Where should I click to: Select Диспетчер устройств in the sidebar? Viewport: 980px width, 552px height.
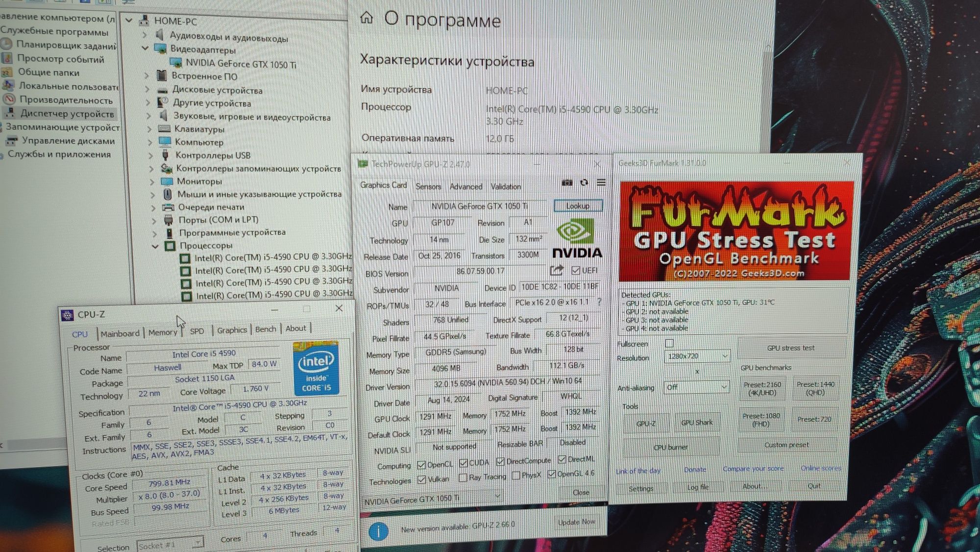(x=67, y=113)
